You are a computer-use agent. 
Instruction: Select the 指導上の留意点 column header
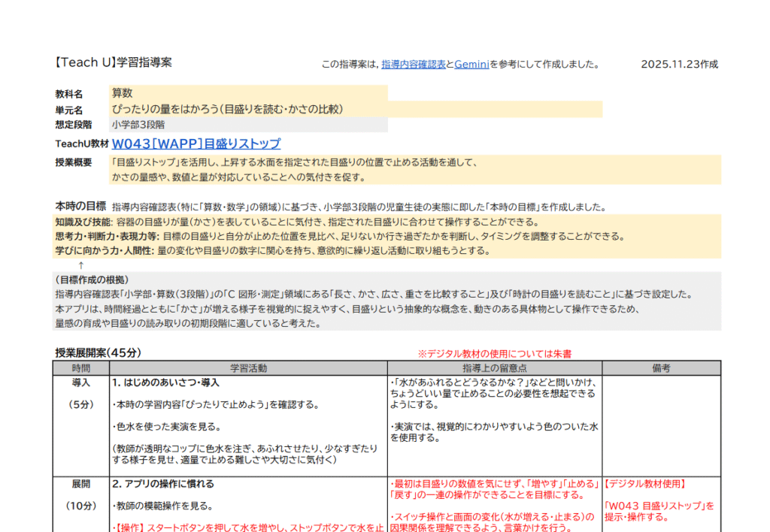(494, 368)
